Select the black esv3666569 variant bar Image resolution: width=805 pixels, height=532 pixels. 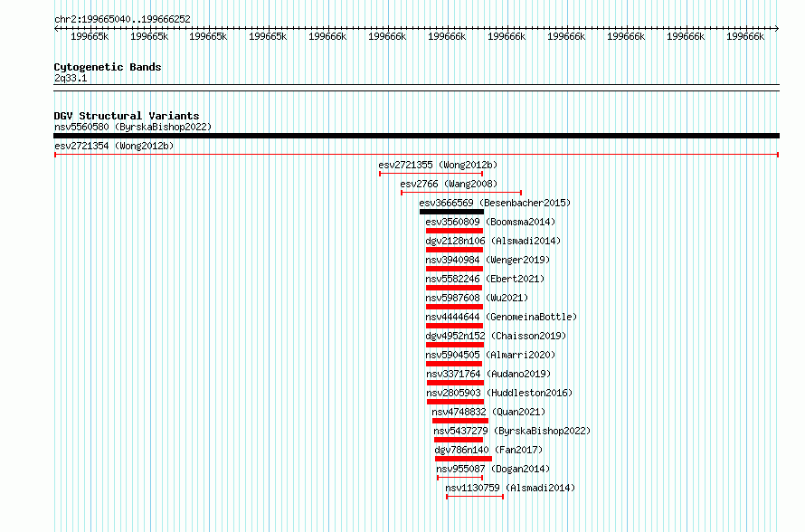[x=451, y=212]
